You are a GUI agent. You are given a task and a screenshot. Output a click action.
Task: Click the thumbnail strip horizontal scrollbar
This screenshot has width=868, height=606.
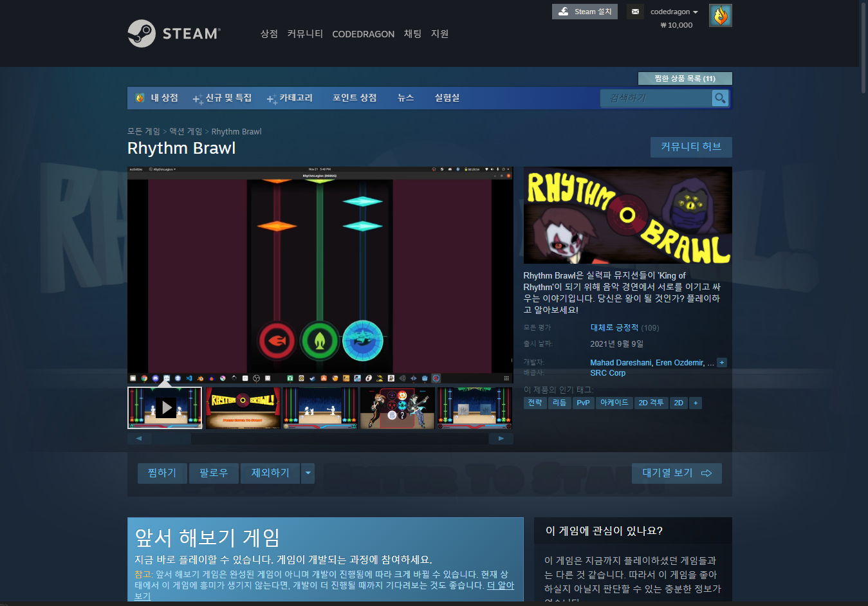[x=320, y=439]
